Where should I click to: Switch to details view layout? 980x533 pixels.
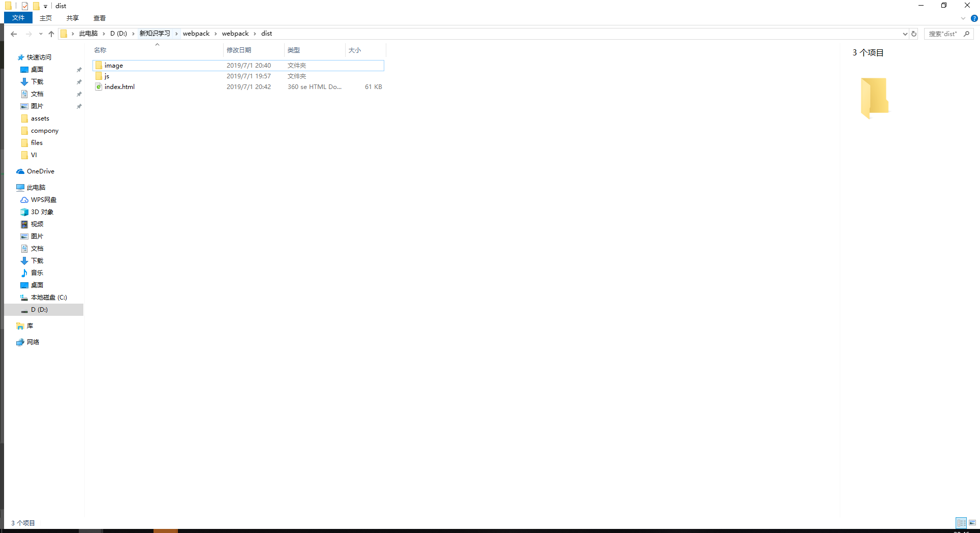click(x=961, y=523)
